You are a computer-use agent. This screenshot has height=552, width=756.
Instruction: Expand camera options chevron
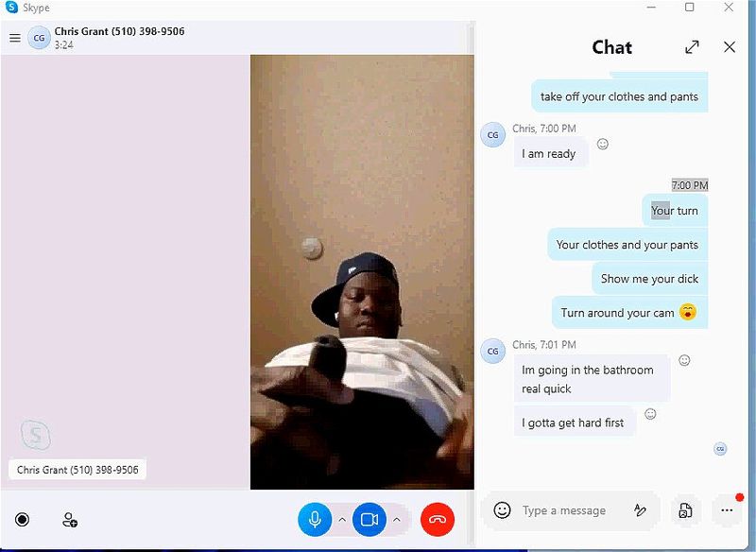coord(396,520)
